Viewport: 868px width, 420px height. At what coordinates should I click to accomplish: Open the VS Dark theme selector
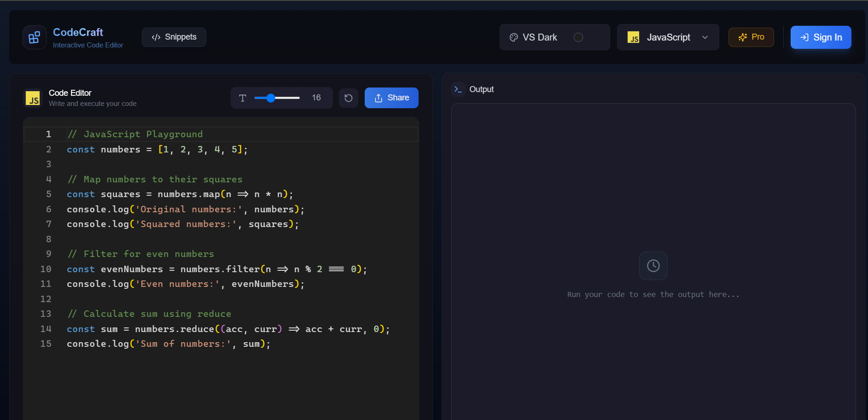pyautogui.click(x=554, y=37)
